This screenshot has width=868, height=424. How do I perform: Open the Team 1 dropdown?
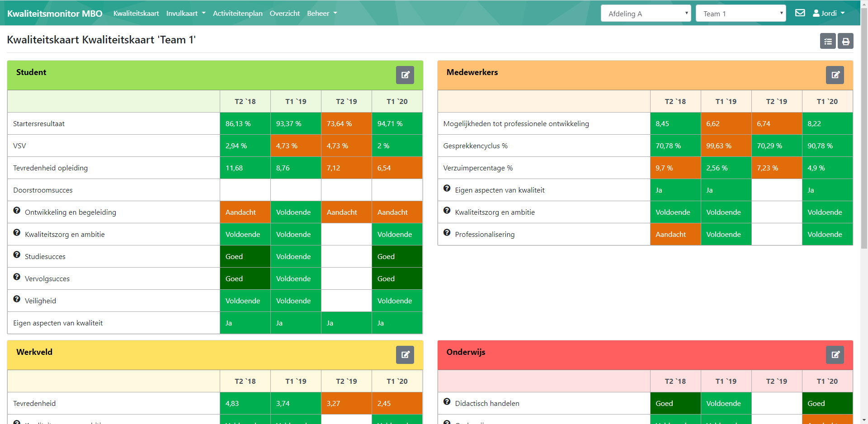pyautogui.click(x=741, y=14)
